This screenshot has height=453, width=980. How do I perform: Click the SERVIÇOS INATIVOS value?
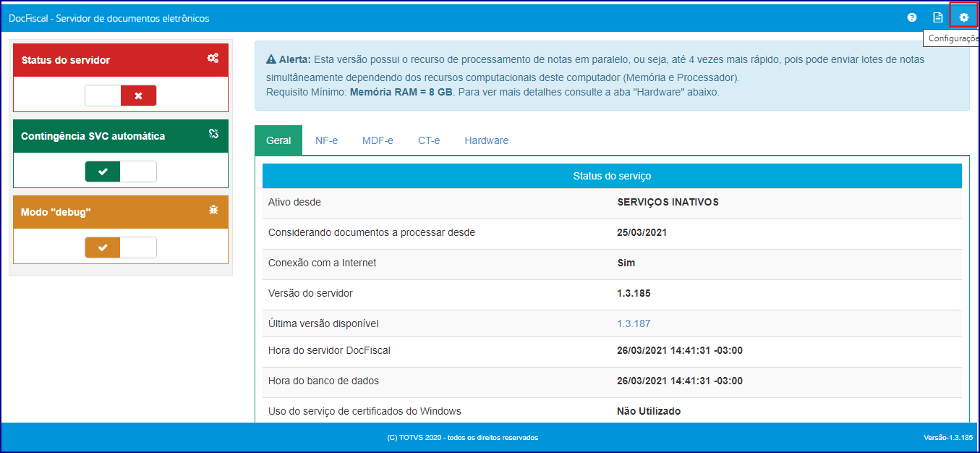coord(668,202)
